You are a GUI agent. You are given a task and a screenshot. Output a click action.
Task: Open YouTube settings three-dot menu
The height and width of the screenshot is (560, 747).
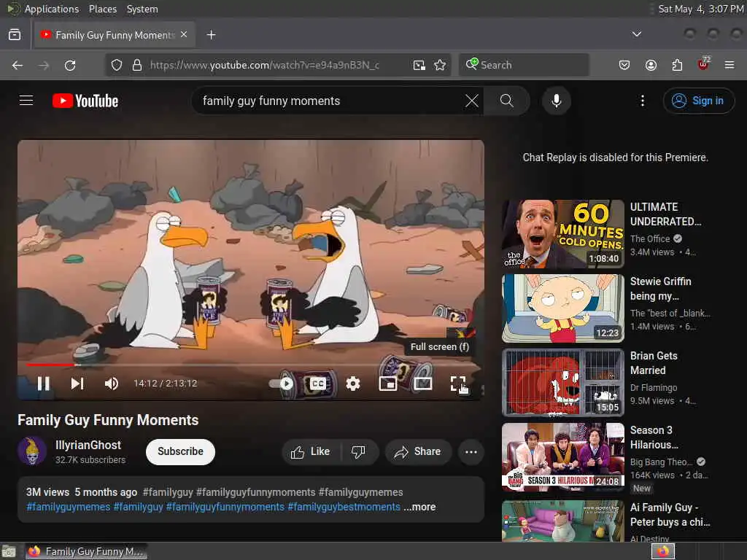coord(642,101)
